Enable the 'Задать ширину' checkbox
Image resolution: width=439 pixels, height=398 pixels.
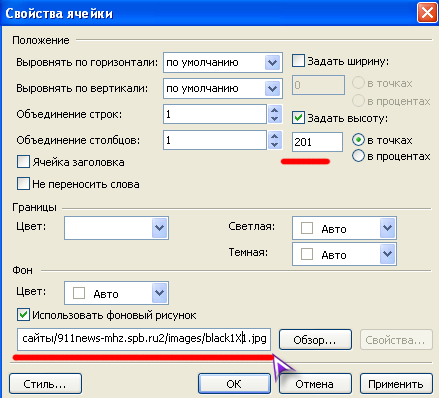tap(298, 61)
